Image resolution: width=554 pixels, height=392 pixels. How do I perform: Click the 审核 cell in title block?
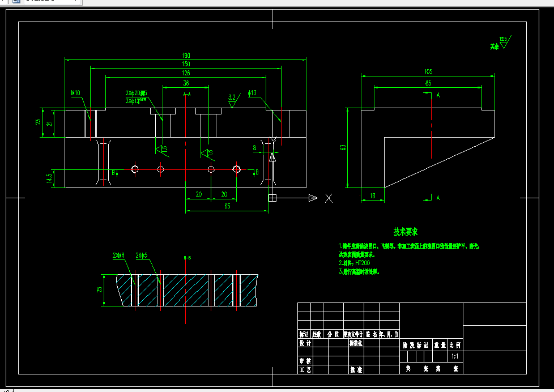pyautogui.click(x=305, y=361)
